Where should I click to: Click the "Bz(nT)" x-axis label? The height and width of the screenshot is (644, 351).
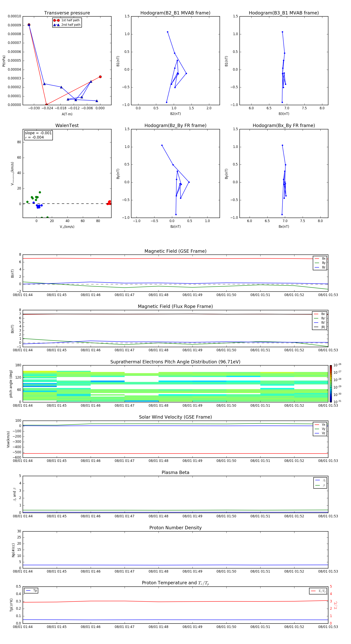pyautogui.click(x=175, y=227)
